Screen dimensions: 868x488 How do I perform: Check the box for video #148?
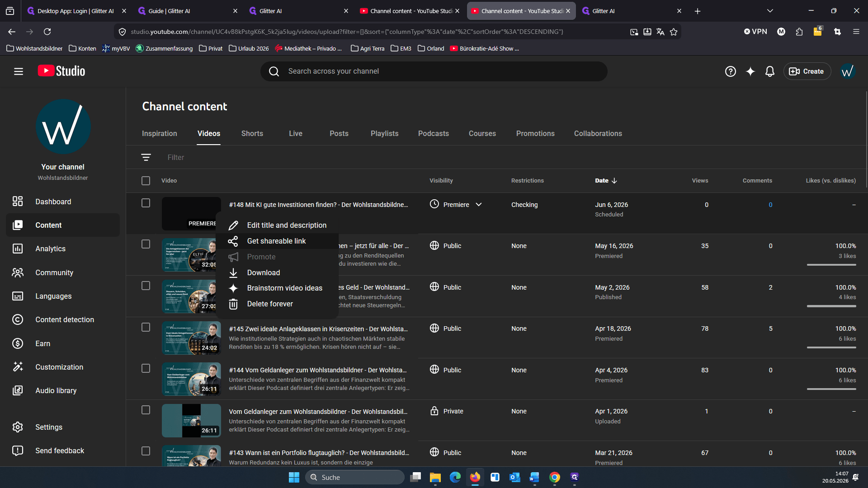pos(146,203)
